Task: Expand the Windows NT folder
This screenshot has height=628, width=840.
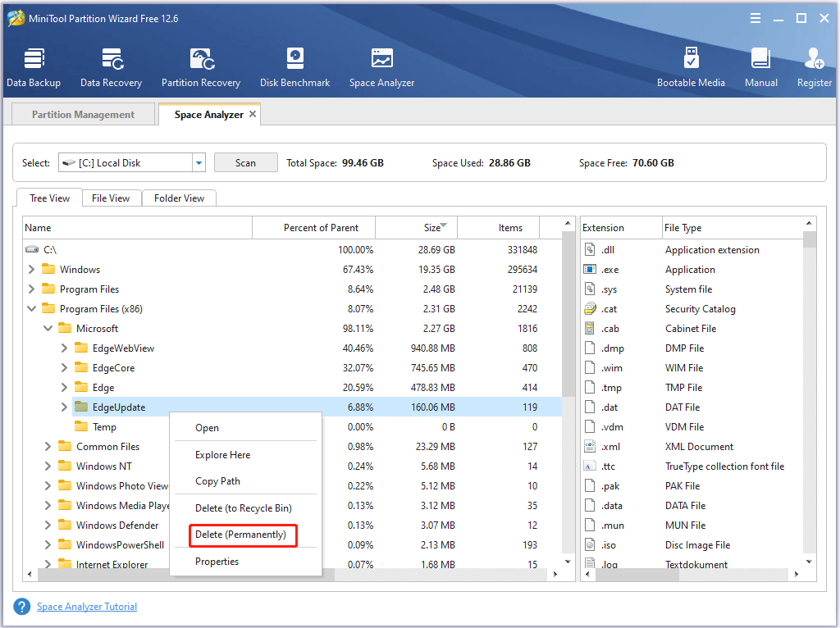Action: point(48,466)
